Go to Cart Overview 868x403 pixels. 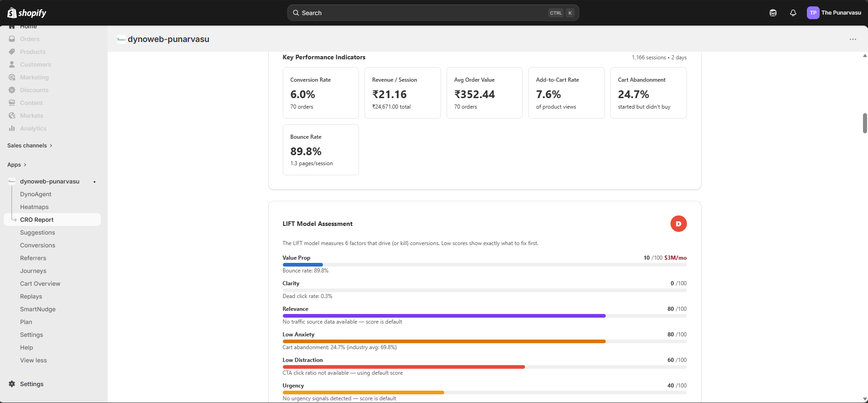(40, 283)
